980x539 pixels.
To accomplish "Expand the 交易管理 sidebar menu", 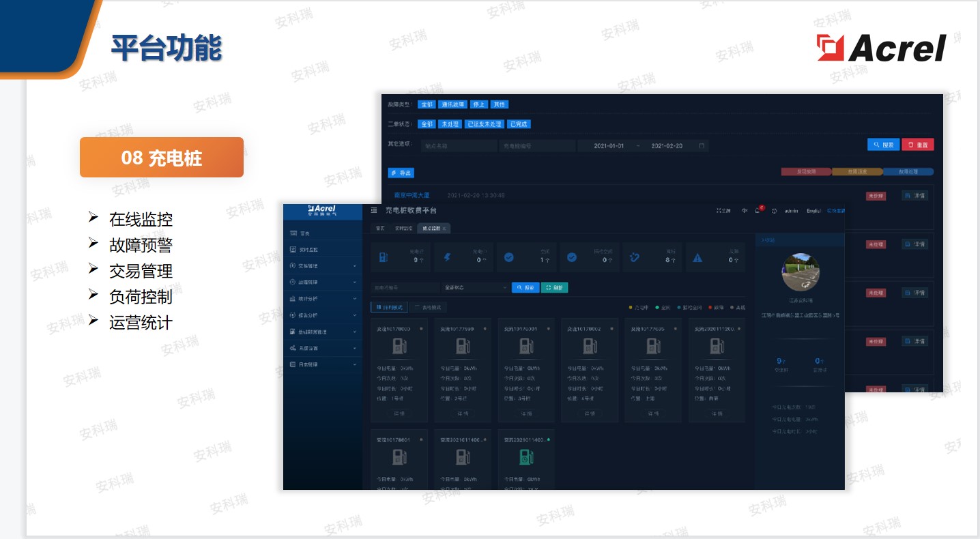I will [x=322, y=266].
